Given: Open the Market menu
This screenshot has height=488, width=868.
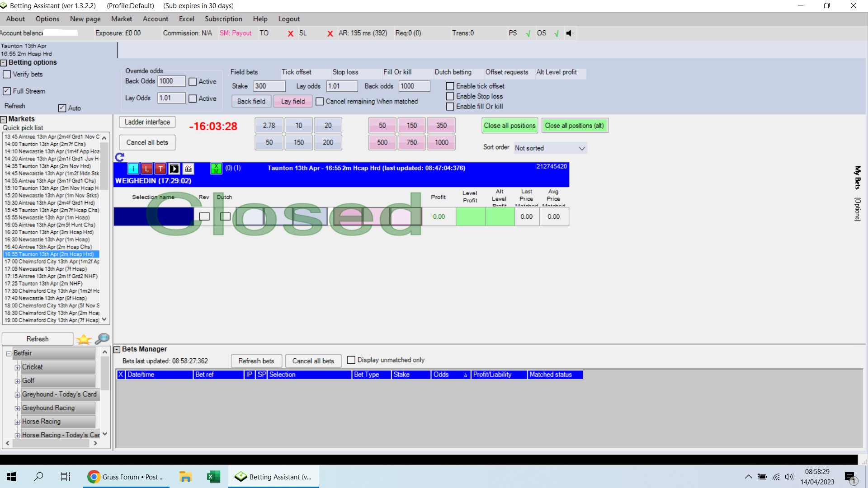Looking at the screenshot, I should tap(121, 19).
